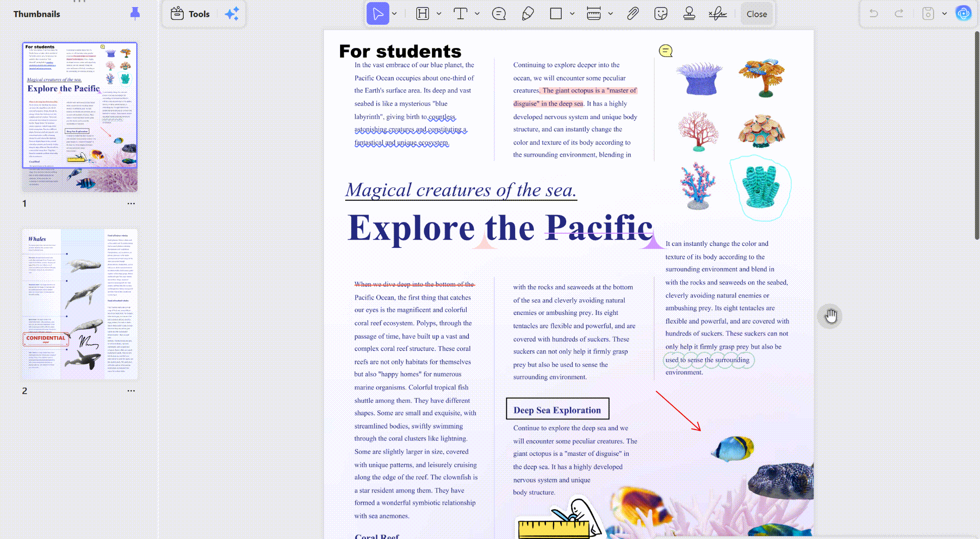Select the Stamp tool
Image resolution: width=980 pixels, height=539 pixels.
pyautogui.click(x=689, y=14)
